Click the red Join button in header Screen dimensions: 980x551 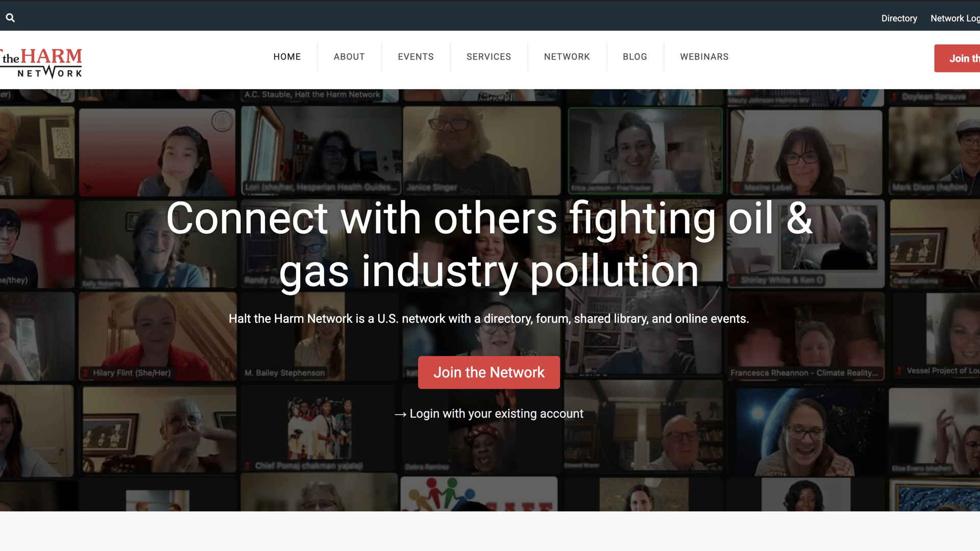957,58
